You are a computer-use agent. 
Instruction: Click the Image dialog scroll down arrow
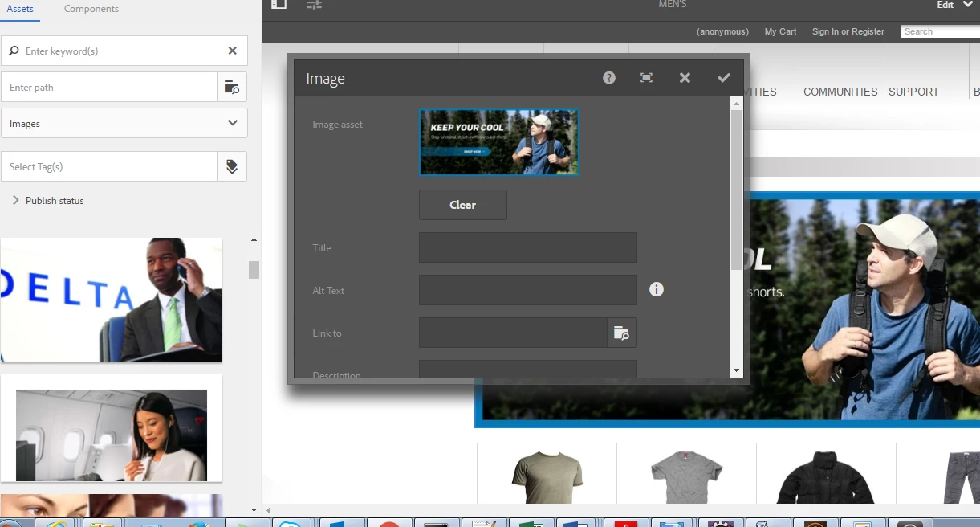click(736, 370)
